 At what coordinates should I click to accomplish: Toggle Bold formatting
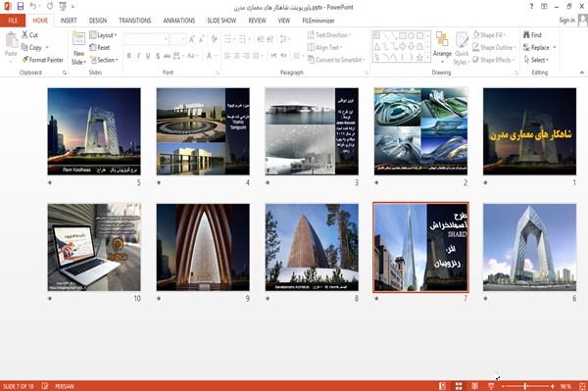tap(129, 56)
